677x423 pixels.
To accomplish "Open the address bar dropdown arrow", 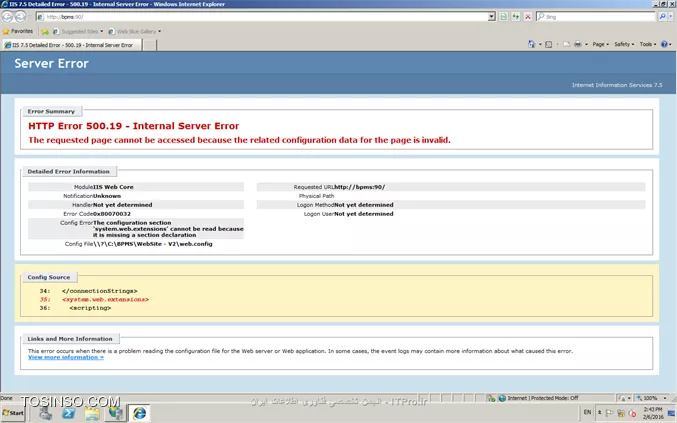I will pos(491,16).
